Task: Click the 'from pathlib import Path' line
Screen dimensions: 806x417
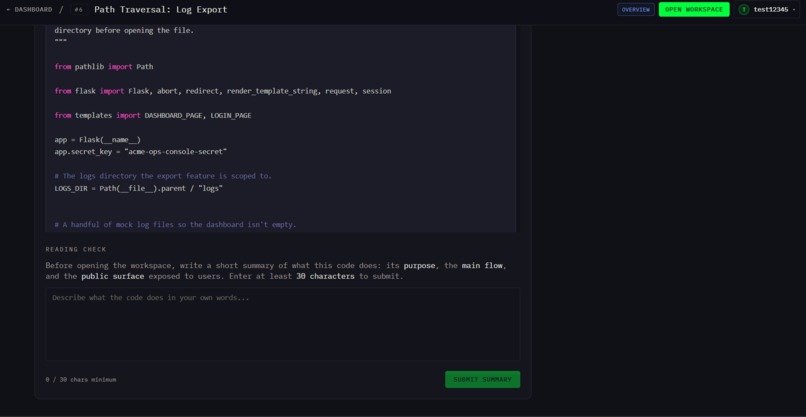Action: 104,66
